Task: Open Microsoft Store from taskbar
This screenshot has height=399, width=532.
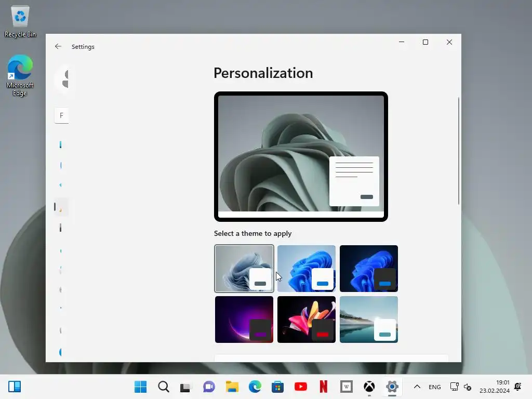Action: 277,387
